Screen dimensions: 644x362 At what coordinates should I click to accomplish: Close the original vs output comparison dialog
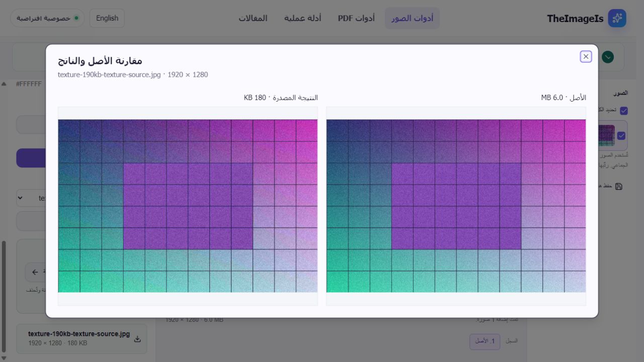pyautogui.click(x=586, y=57)
